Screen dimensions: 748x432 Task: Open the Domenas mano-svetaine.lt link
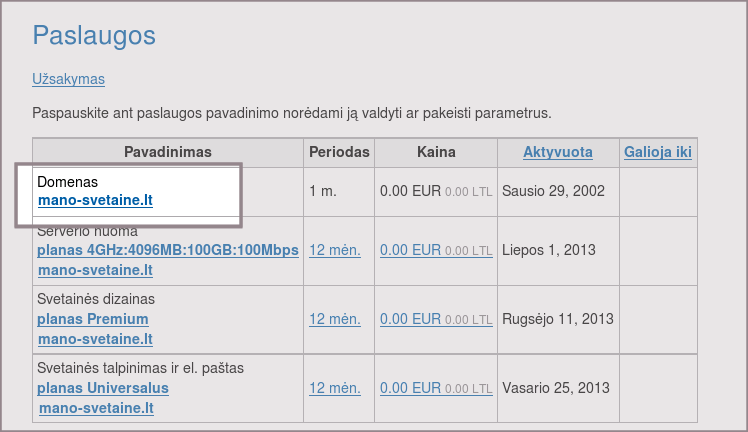click(95, 201)
